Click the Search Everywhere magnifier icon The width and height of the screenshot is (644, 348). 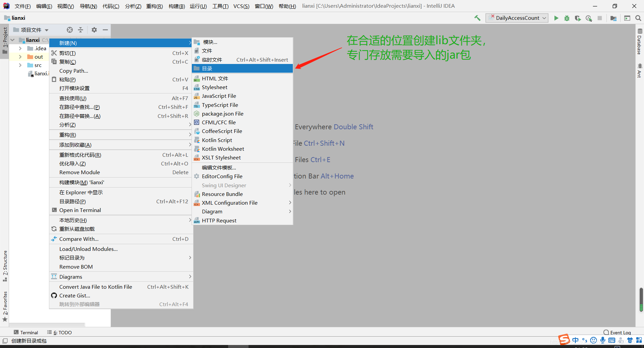click(638, 18)
